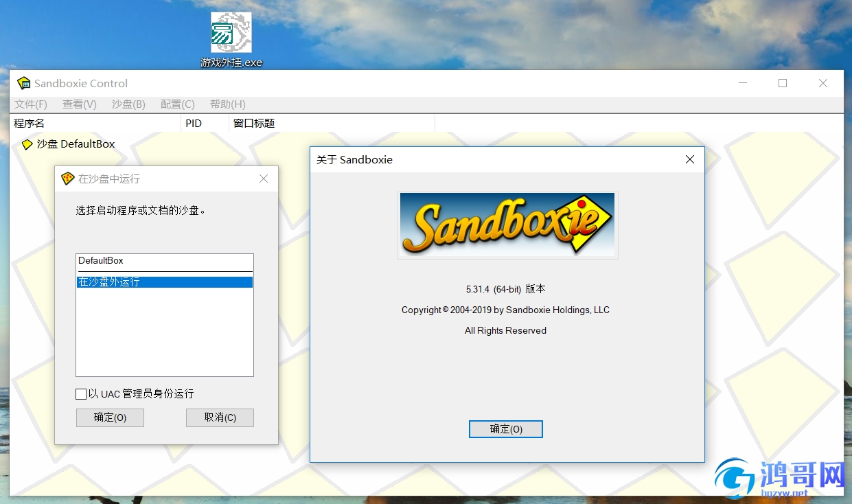Close the 关于 Sandboxie dialog

click(x=690, y=159)
